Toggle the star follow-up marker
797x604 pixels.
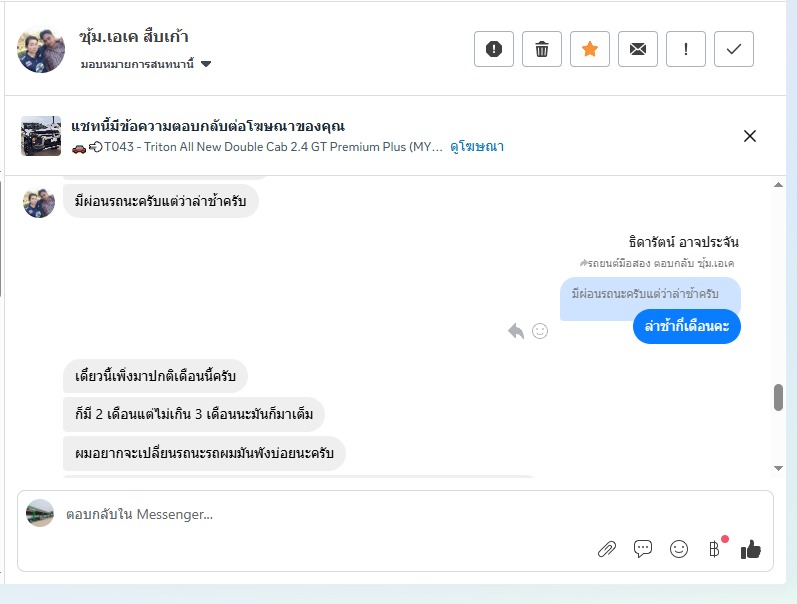point(590,49)
